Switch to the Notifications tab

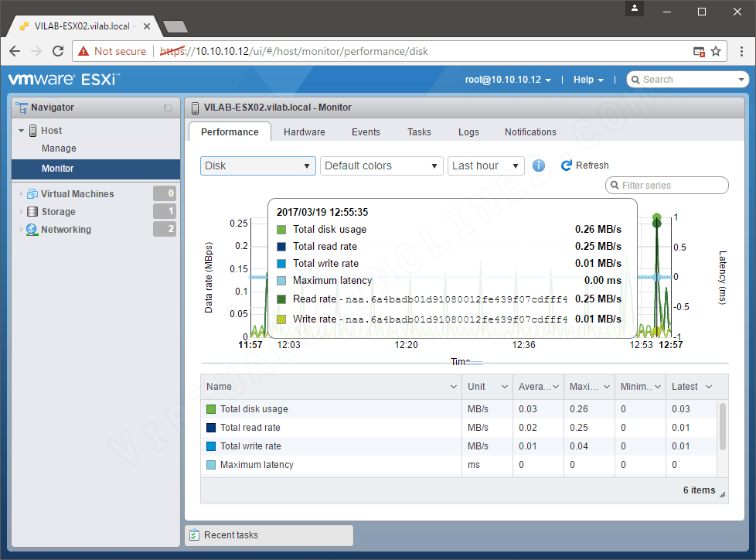tap(530, 132)
